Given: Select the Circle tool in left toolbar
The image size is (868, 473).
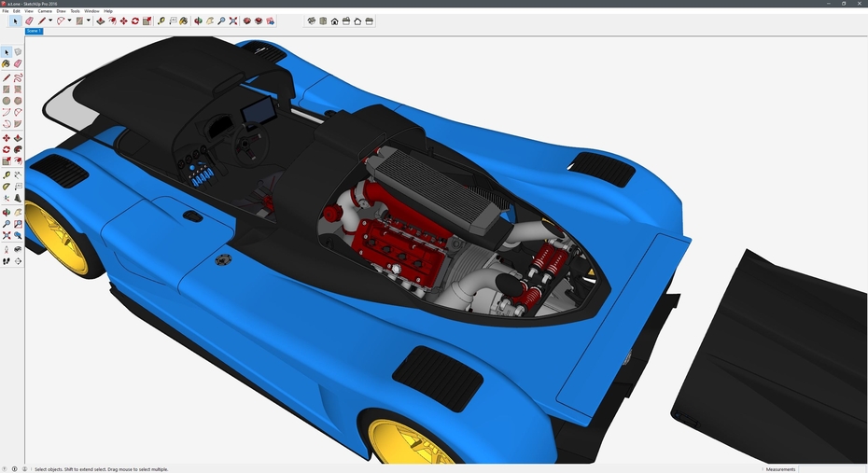Looking at the screenshot, I should pos(7,101).
